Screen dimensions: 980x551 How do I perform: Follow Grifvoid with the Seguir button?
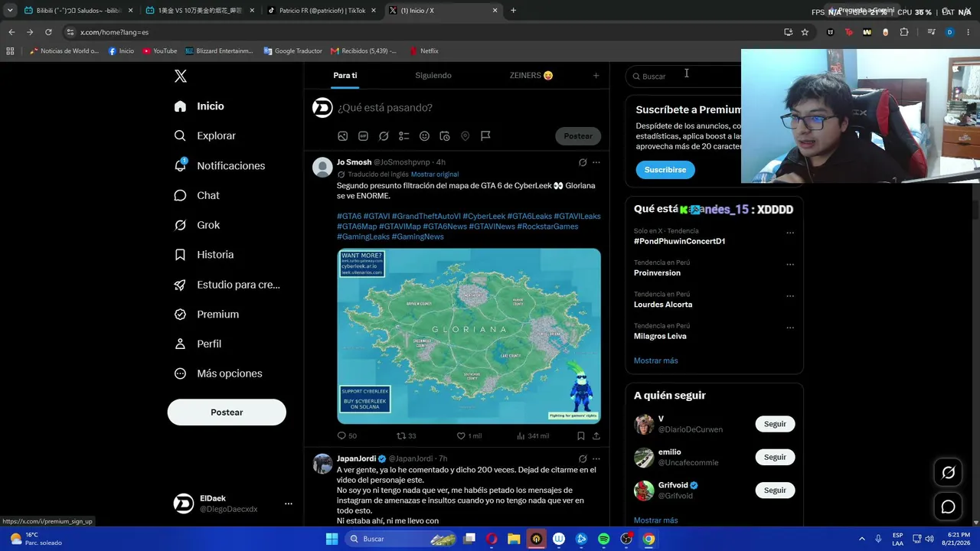pyautogui.click(x=775, y=490)
